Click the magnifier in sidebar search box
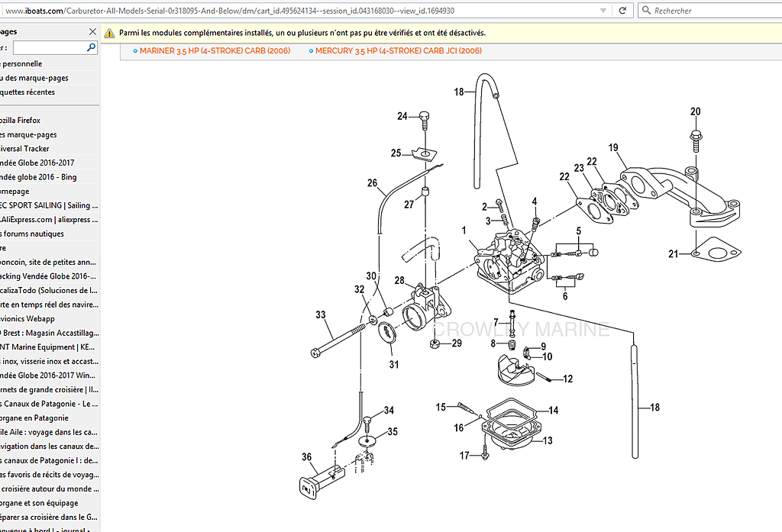782x532 pixels. coord(91,47)
